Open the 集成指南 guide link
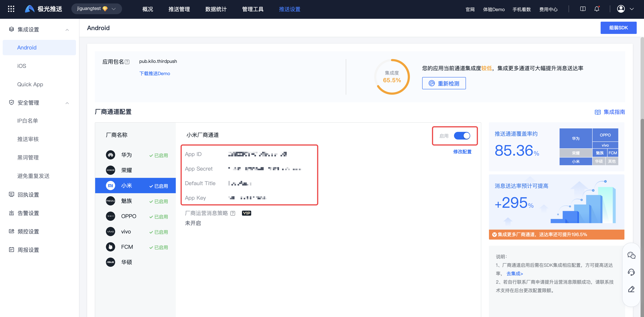This screenshot has width=644, height=317. [x=609, y=112]
